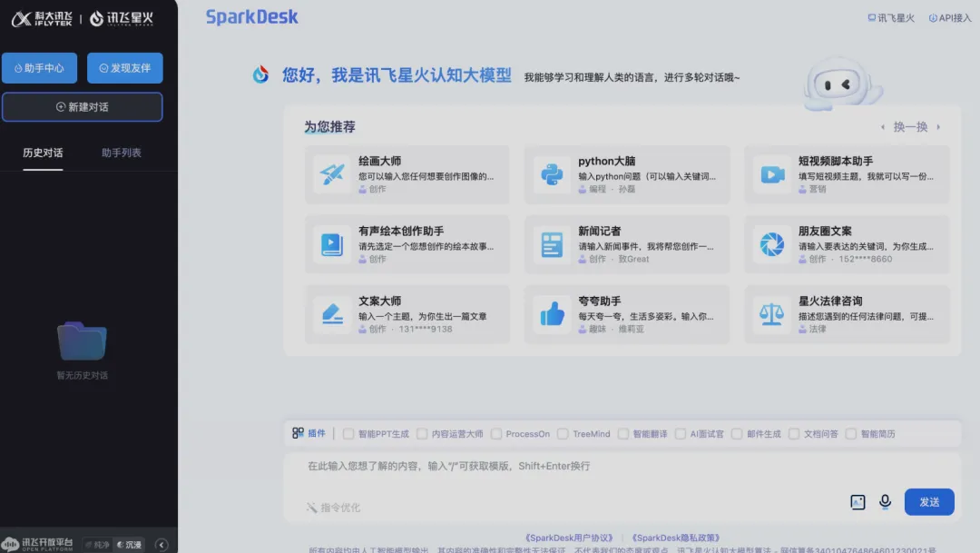Check the TreeMind plugin checkbox

(x=563, y=433)
